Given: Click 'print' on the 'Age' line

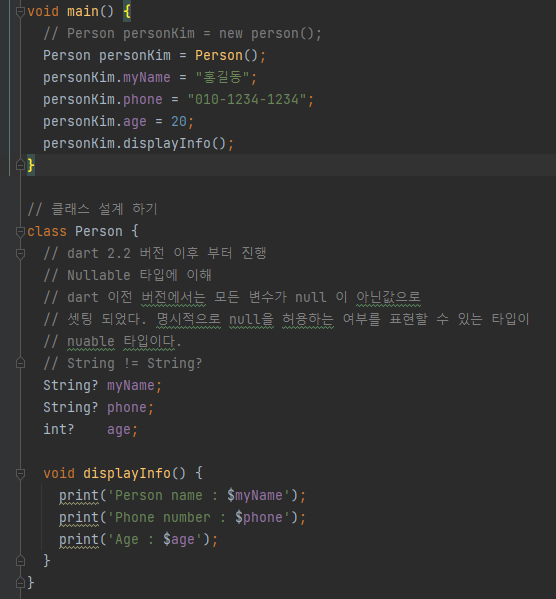Looking at the screenshot, I should [79, 540].
